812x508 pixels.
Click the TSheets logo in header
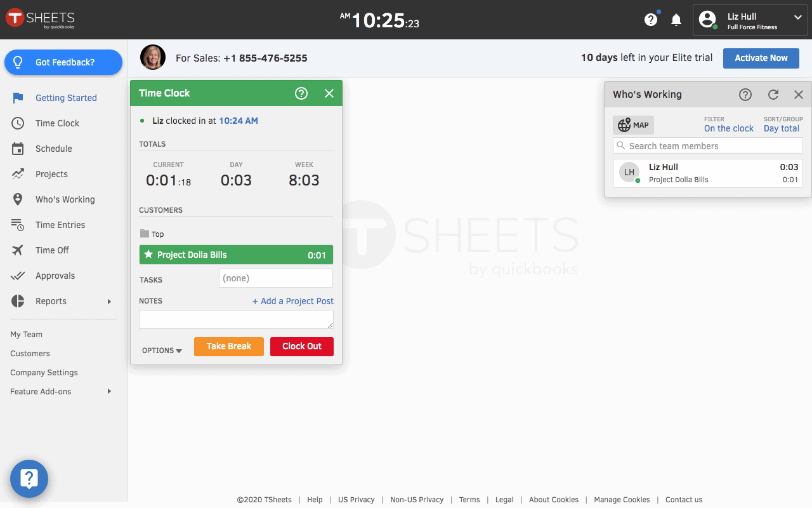(41, 19)
